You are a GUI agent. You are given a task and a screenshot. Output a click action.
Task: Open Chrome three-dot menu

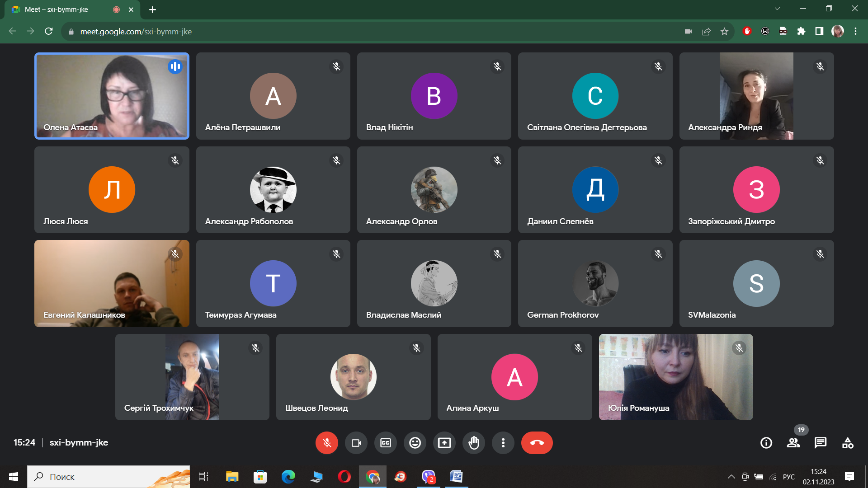855,31
